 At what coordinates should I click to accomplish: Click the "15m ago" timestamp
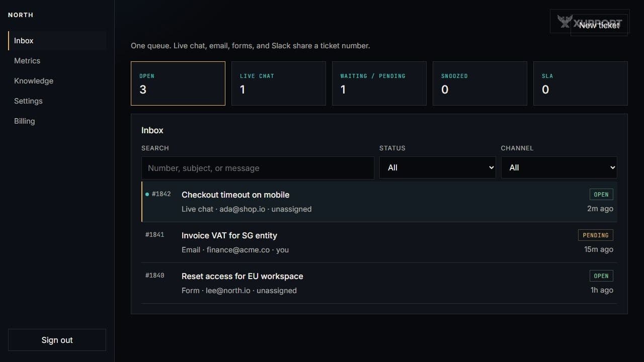[599, 249]
